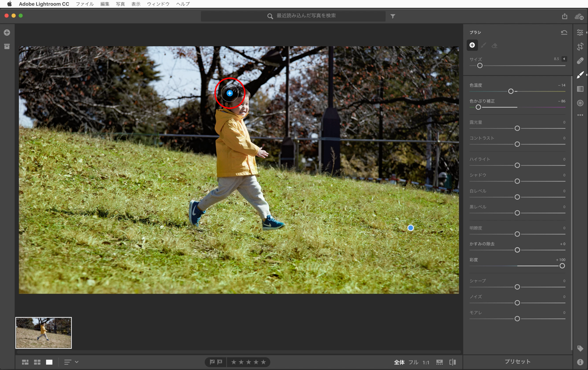Click the share export icon
Screen dimensions: 588x370
(x=564, y=16)
